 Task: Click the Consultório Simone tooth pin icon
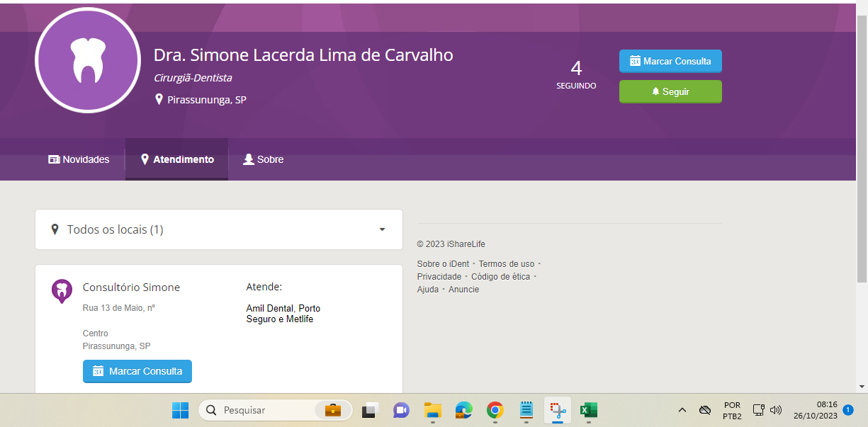click(62, 290)
